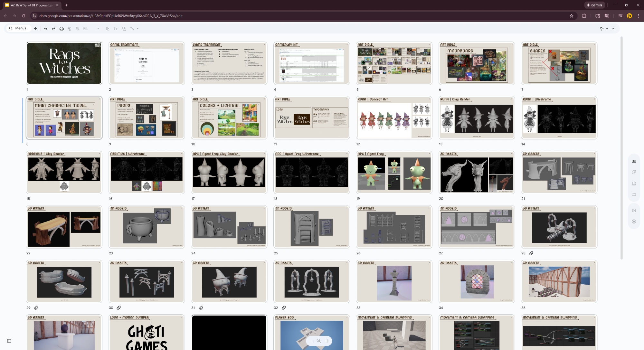This screenshot has width=644, height=350.
Task: Expand the pointer mode dropdown arrow
Action: pyautogui.click(x=607, y=29)
